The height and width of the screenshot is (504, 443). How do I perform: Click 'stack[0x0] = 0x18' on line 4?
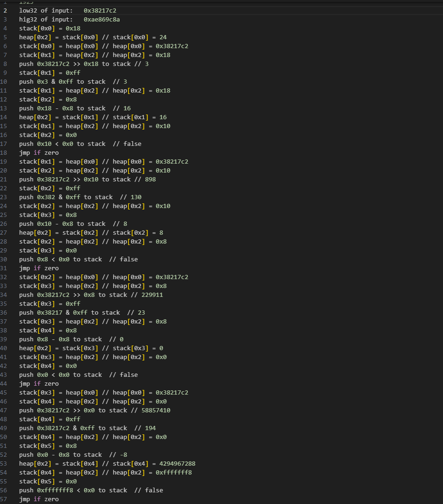click(x=50, y=28)
